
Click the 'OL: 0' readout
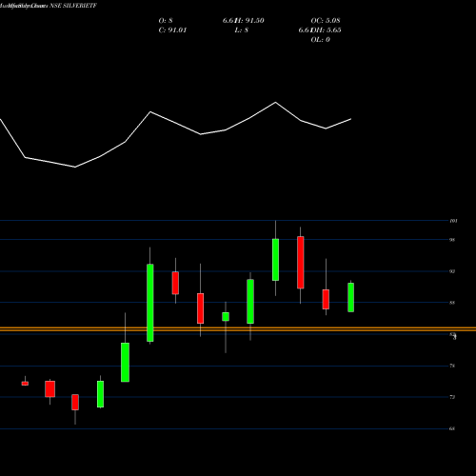[x=320, y=40]
